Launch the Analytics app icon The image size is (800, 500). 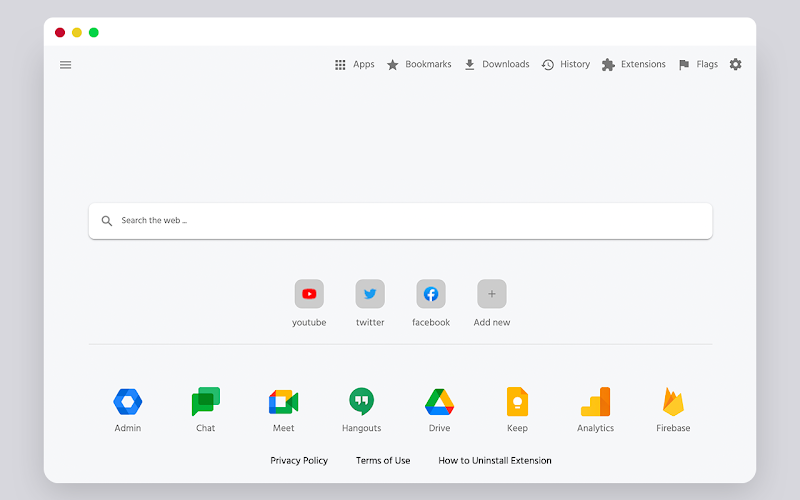point(595,402)
